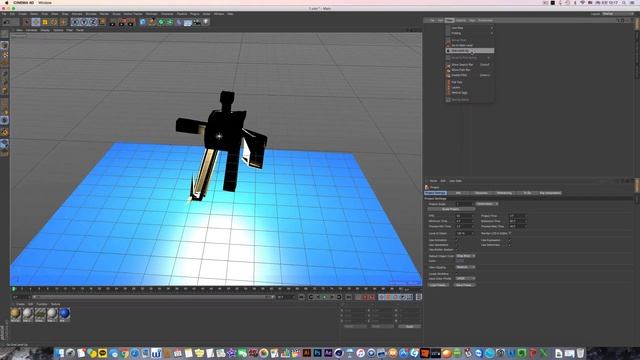Toggle the Use Animation checkbox

457,240
